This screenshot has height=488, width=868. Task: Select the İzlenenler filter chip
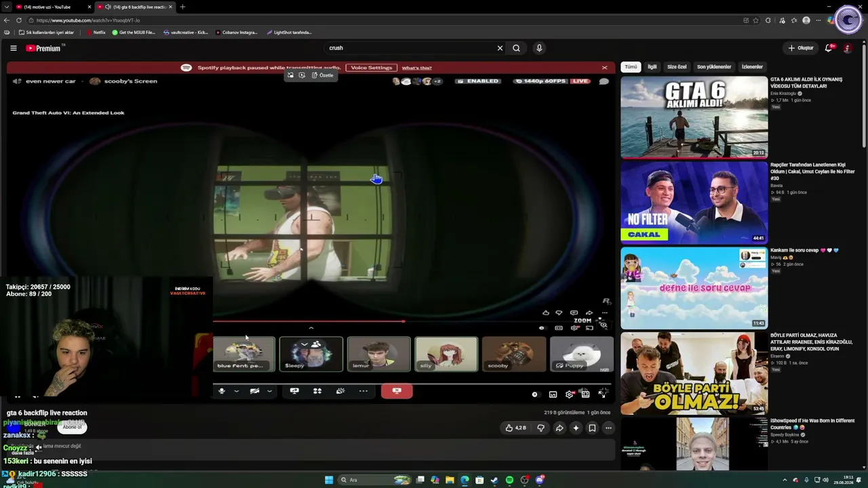752,67
